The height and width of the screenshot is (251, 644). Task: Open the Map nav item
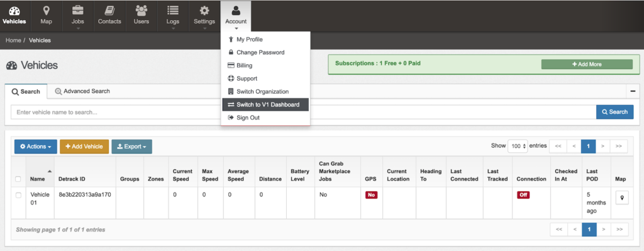click(x=47, y=16)
